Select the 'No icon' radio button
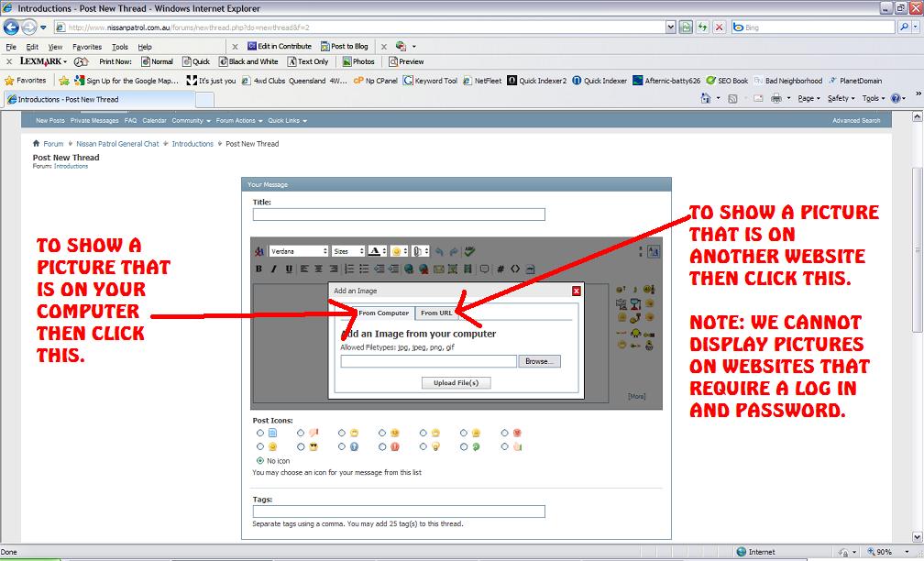This screenshot has height=561, width=924. (x=260, y=461)
